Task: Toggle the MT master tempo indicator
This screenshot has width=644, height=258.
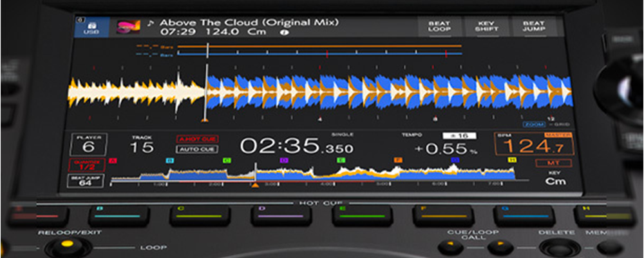Action: click(x=547, y=163)
